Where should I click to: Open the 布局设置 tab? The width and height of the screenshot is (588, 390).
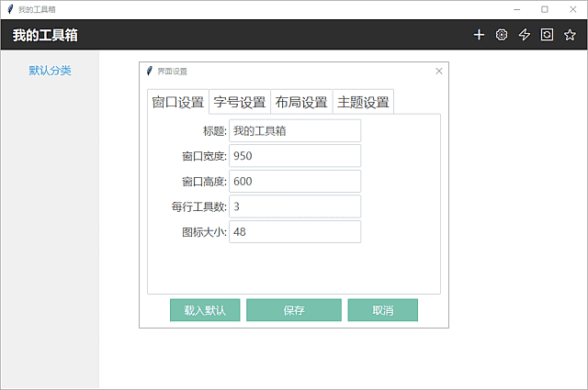(x=301, y=102)
